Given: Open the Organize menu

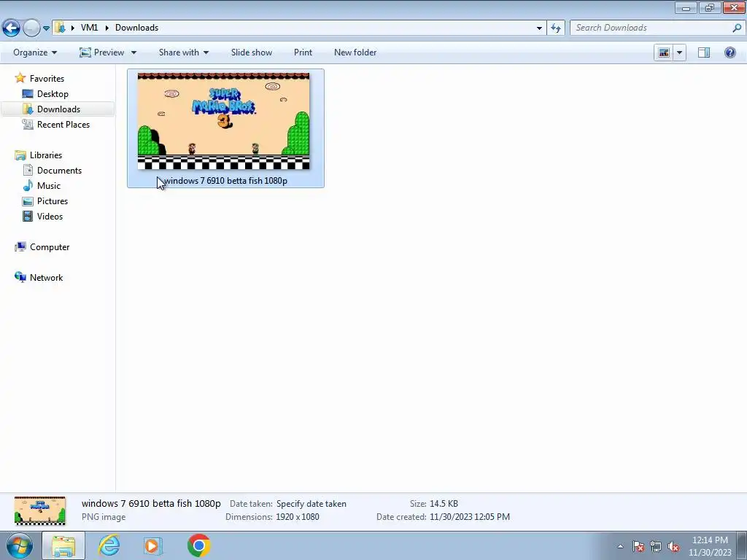Looking at the screenshot, I should 35,52.
